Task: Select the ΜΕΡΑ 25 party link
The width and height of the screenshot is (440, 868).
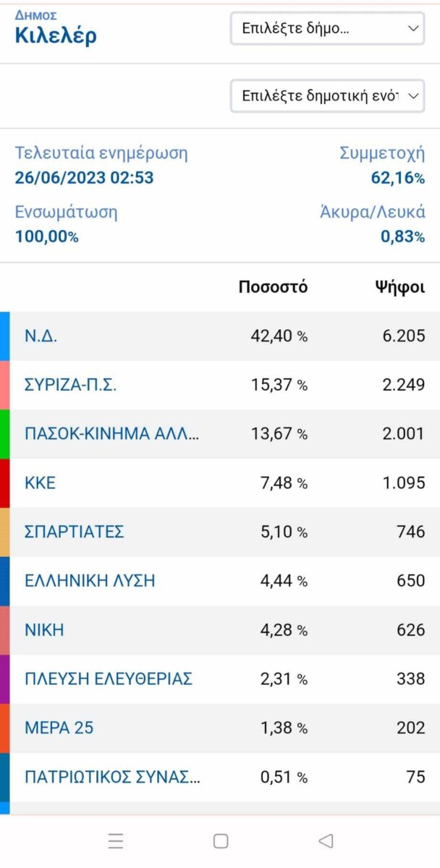Action: (x=59, y=728)
